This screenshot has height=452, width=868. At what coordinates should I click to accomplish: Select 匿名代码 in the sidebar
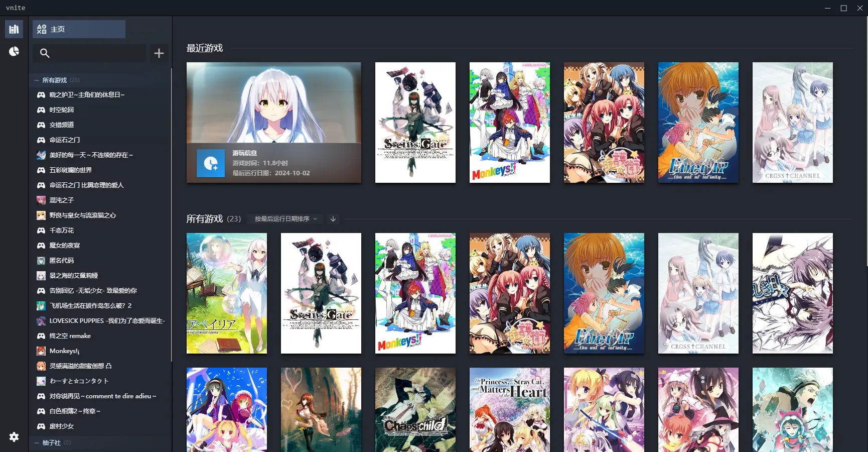pos(100,261)
